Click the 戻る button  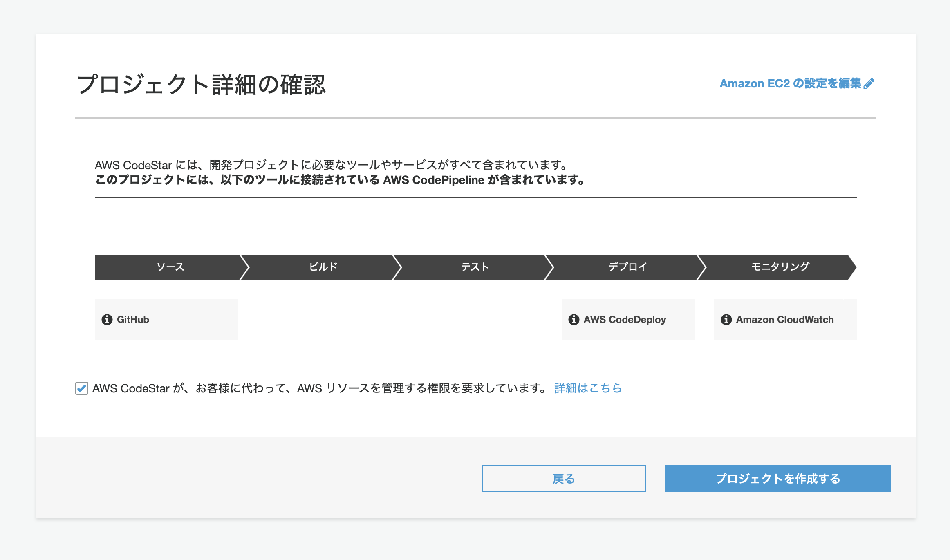(564, 479)
